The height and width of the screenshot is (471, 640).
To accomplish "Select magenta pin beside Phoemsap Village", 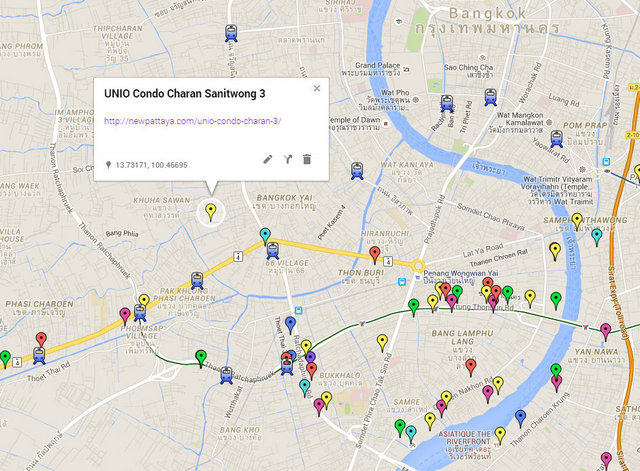I will click(125, 316).
